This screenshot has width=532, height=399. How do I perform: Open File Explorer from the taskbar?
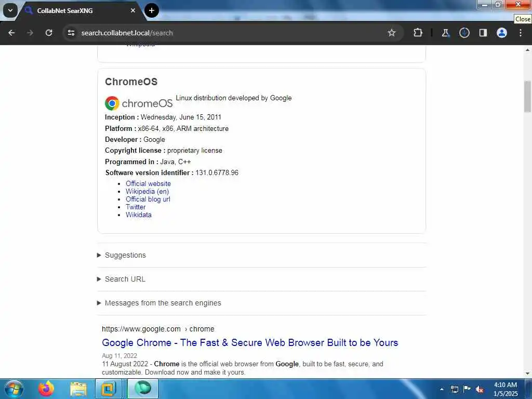coord(79,389)
